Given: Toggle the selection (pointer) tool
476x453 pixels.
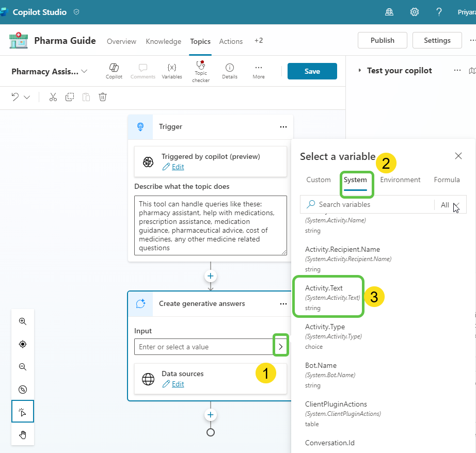Looking at the screenshot, I should tap(22, 411).
